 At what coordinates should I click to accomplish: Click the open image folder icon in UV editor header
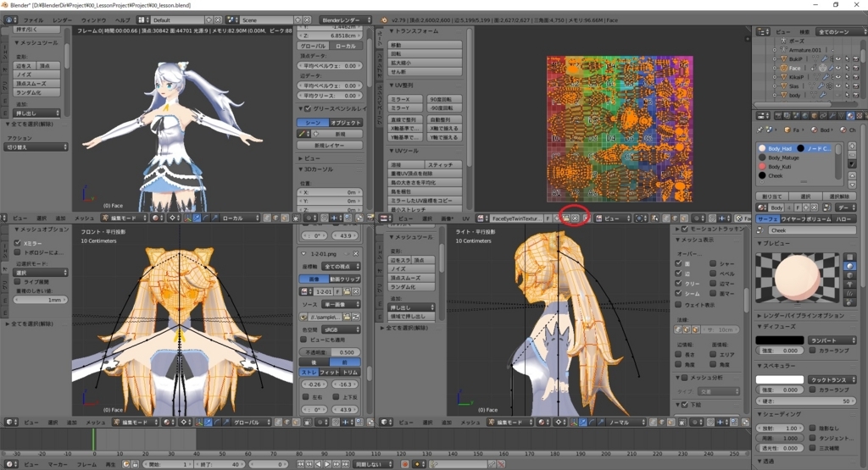tap(565, 218)
